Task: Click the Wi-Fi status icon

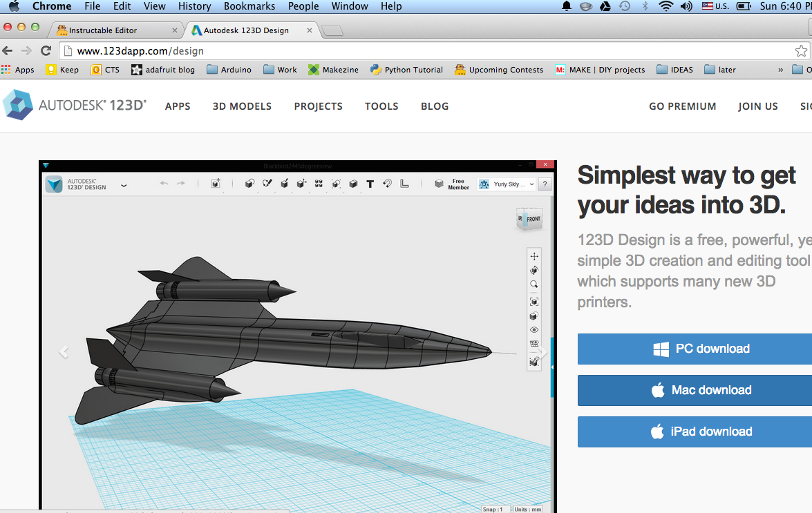Action: pyautogui.click(x=666, y=6)
